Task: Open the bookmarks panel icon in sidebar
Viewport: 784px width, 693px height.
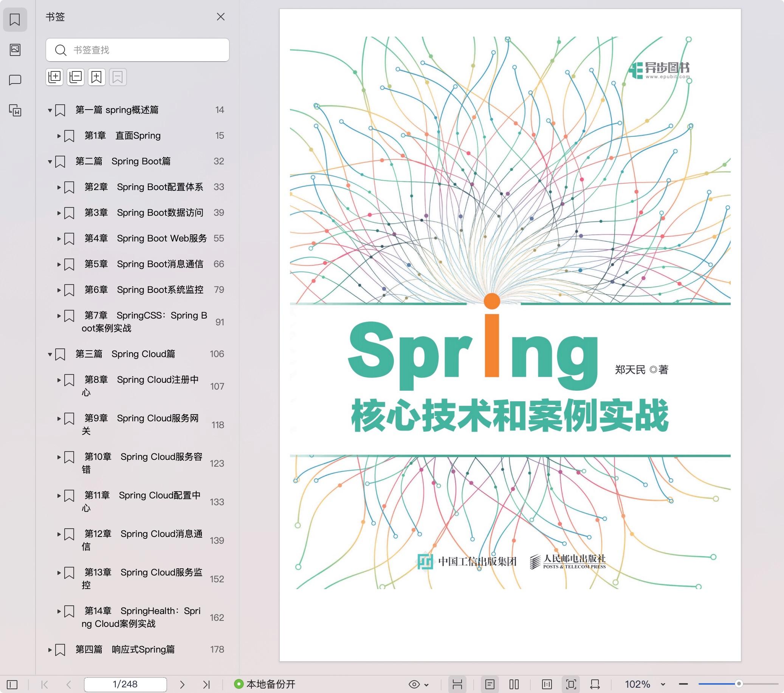Action: [15, 20]
